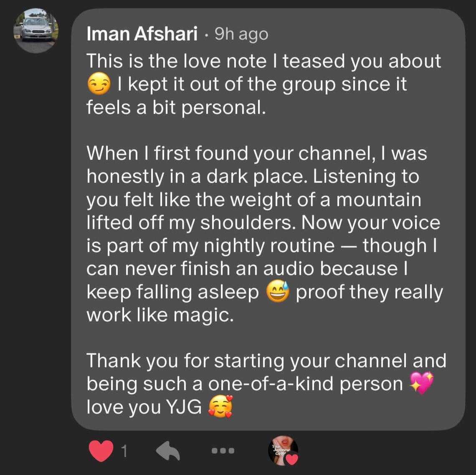Screen dimensions: 476x475
Task: Click the smirking face emoji
Action: click(x=99, y=85)
